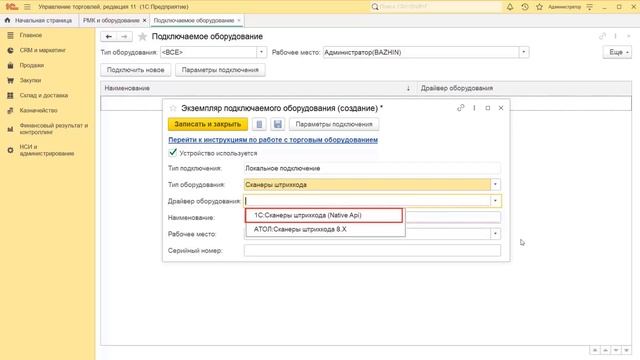Viewport: 640px width, 360px height.
Task: Click the save floppy disk icon
Action: pos(278,124)
